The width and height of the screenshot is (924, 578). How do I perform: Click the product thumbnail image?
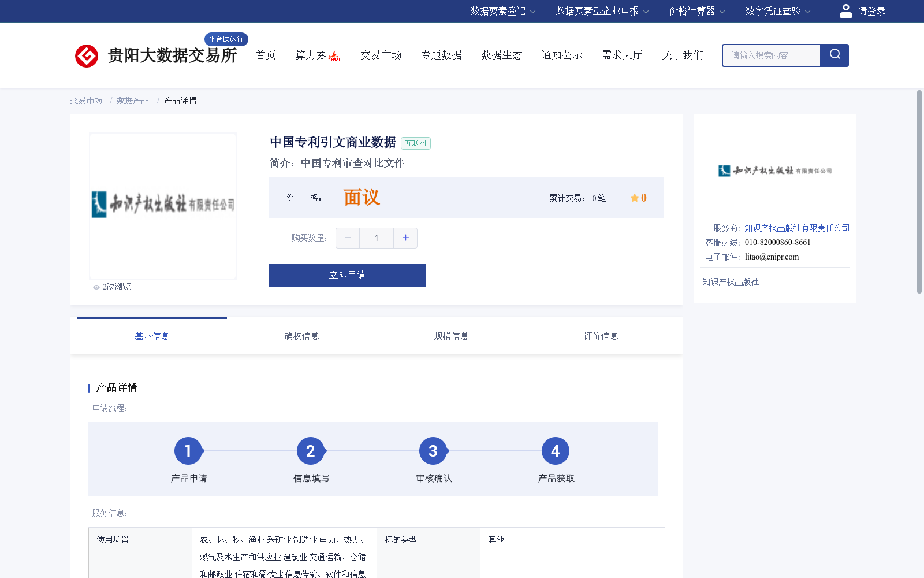(163, 206)
